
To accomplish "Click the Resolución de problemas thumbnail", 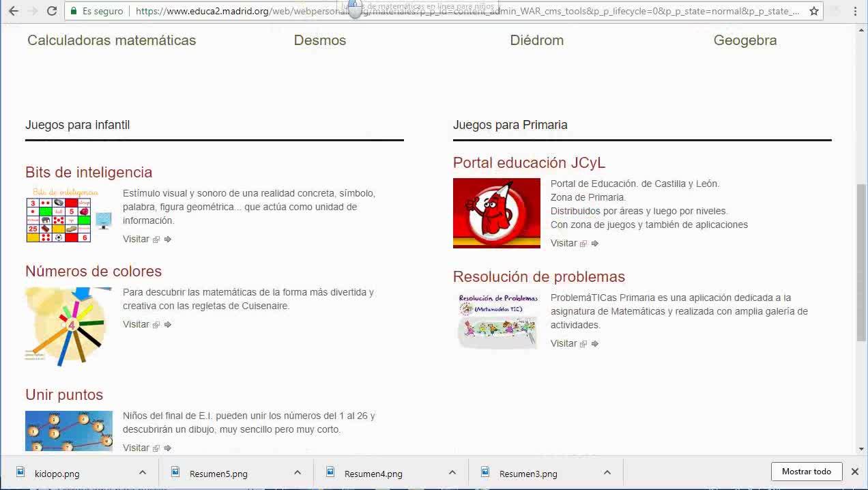I will tap(497, 321).
